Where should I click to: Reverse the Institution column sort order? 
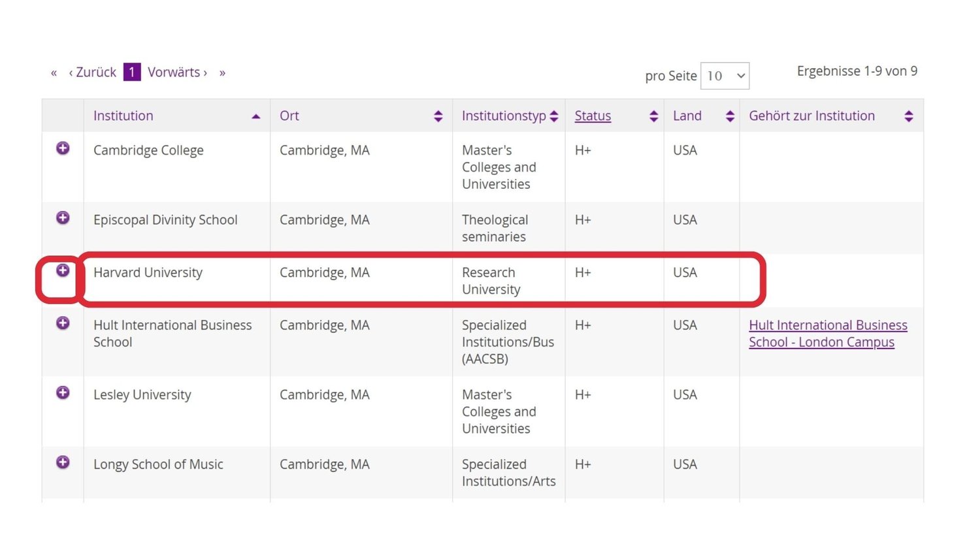tap(256, 116)
